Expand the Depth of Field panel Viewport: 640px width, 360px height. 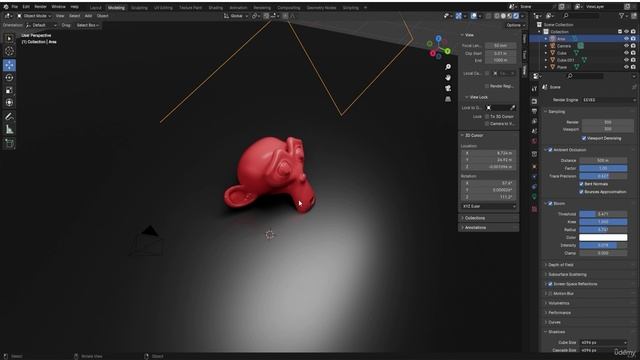pyautogui.click(x=560, y=265)
